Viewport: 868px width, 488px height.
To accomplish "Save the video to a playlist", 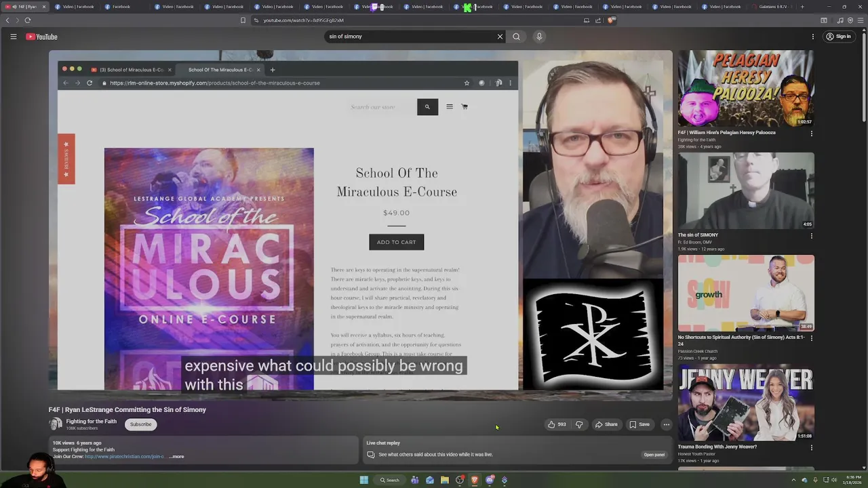I will (x=639, y=424).
